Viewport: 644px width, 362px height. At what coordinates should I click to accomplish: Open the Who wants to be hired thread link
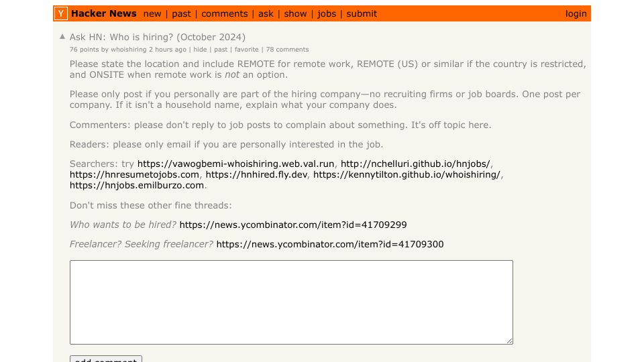coord(293,225)
